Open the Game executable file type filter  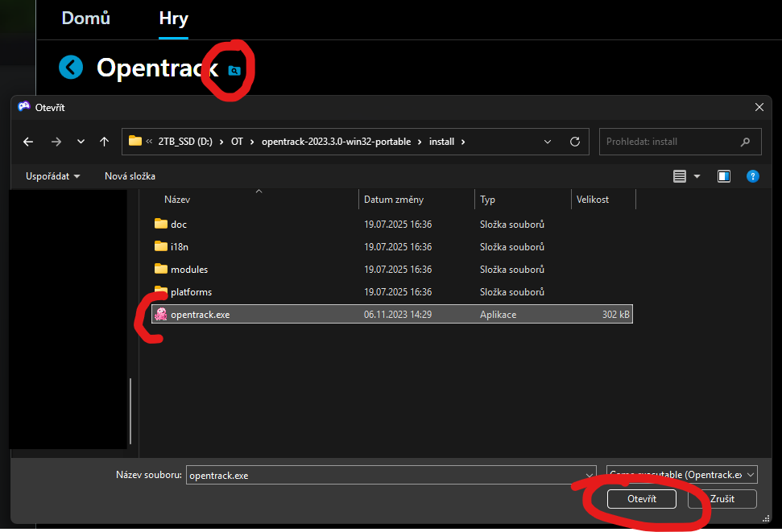tap(682, 475)
